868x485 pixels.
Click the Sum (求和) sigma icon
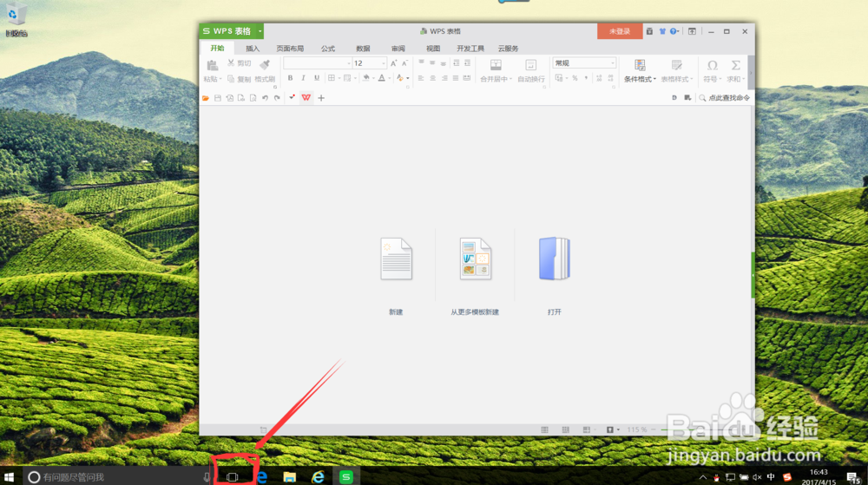pos(735,65)
